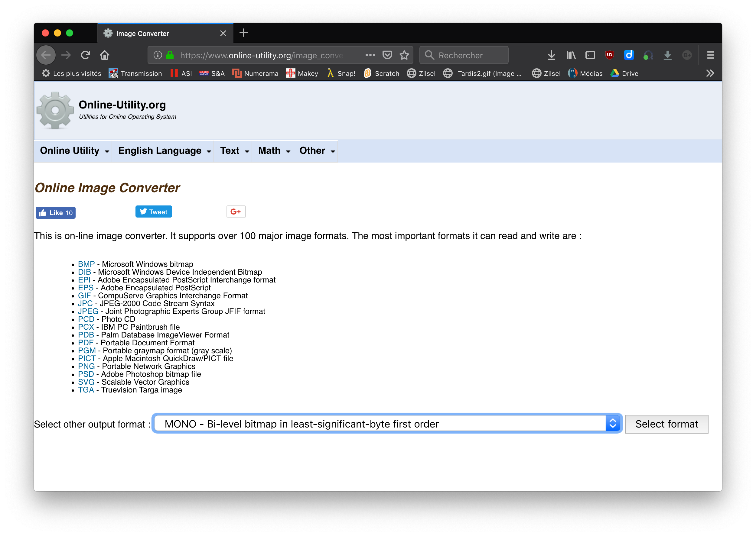Open the TGA format link
756x536 pixels.
click(86, 390)
